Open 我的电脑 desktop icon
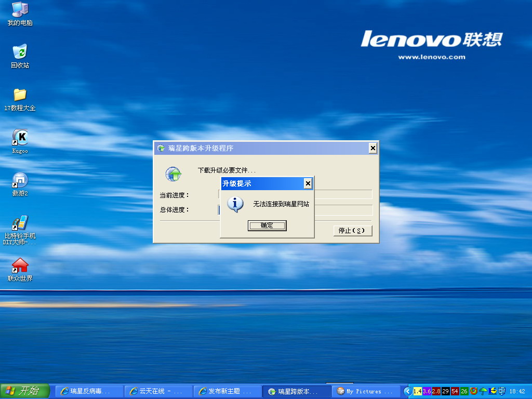532x399 pixels. [20, 10]
